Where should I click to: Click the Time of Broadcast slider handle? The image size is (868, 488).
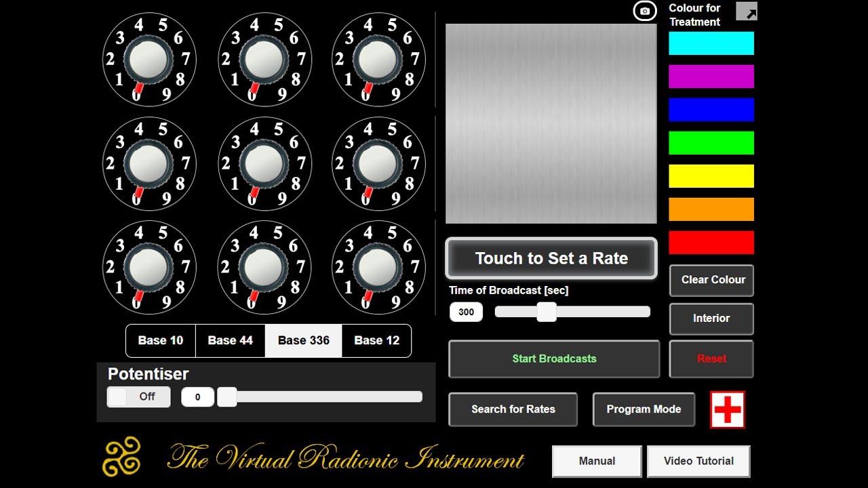[x=547, y=312]
